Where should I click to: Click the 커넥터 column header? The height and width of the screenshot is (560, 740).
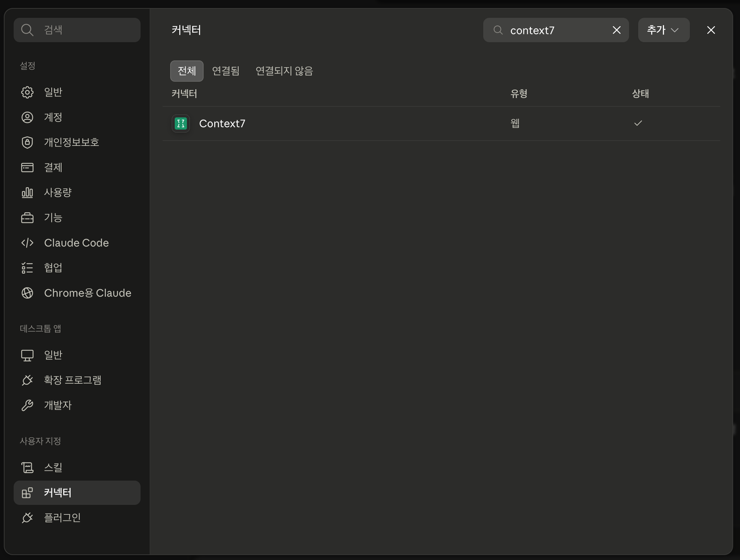pyautogui.click(x=184, y=94)
